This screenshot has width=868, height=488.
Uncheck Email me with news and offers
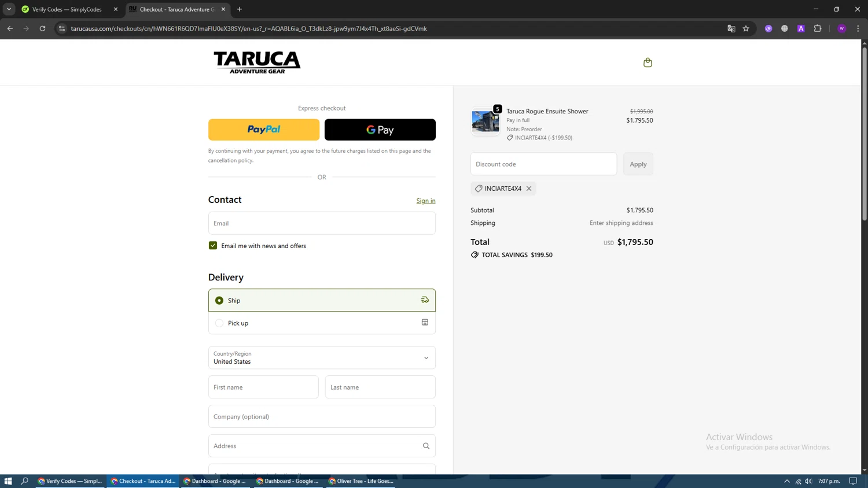click(x=213, y=246)
